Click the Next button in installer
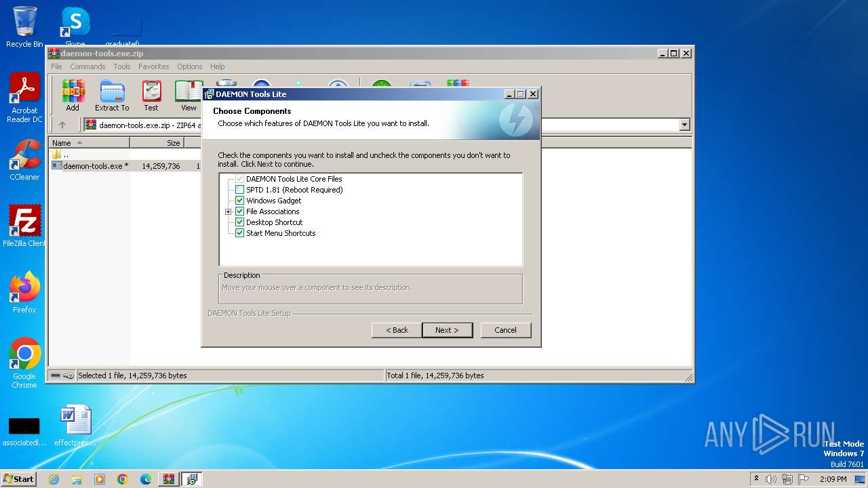This screenshot has width=868, height=488. click(x=447, y=330)
